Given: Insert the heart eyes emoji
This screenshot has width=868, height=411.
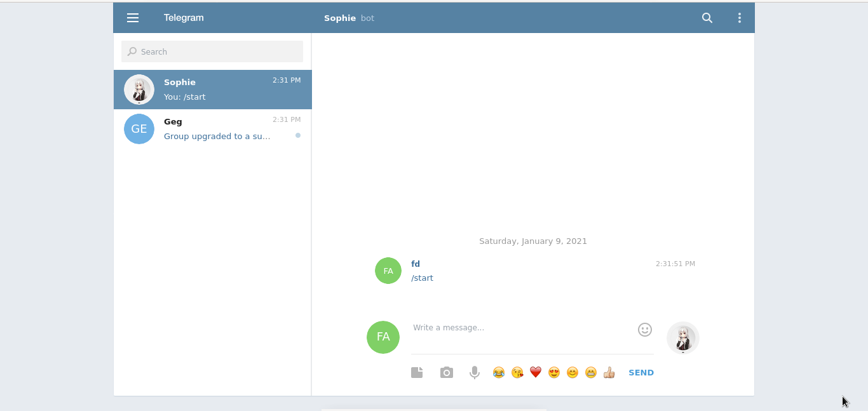Looking at the screenshot, I should pos(554,373).
